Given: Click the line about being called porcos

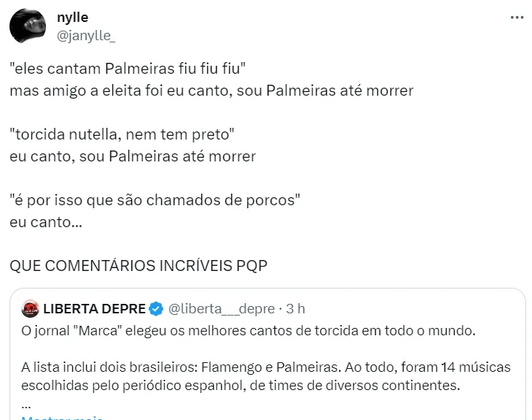Looking at the screenshot, I should [155, 201].
